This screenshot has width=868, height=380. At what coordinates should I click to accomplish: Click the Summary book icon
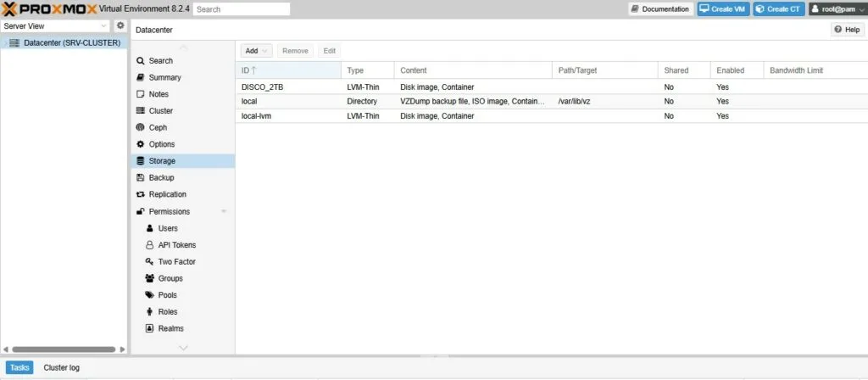pyautogui.click(x=141, y=77)
